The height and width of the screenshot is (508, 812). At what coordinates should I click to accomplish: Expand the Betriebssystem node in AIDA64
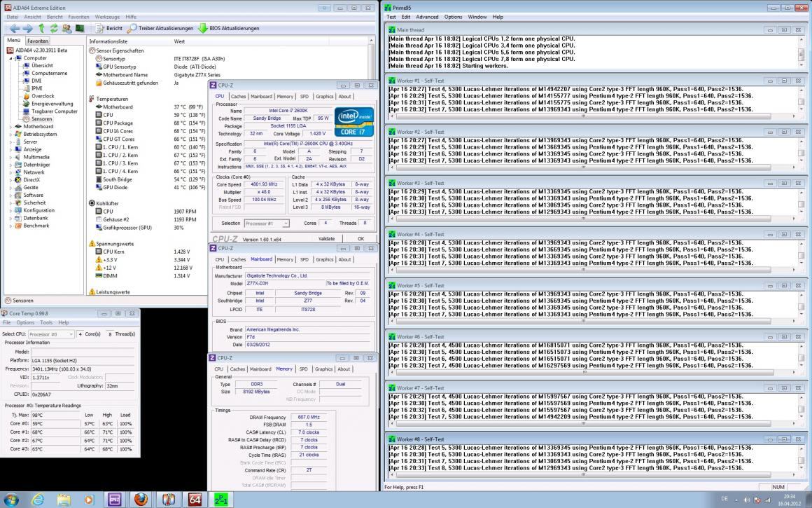tap(10, 135)
